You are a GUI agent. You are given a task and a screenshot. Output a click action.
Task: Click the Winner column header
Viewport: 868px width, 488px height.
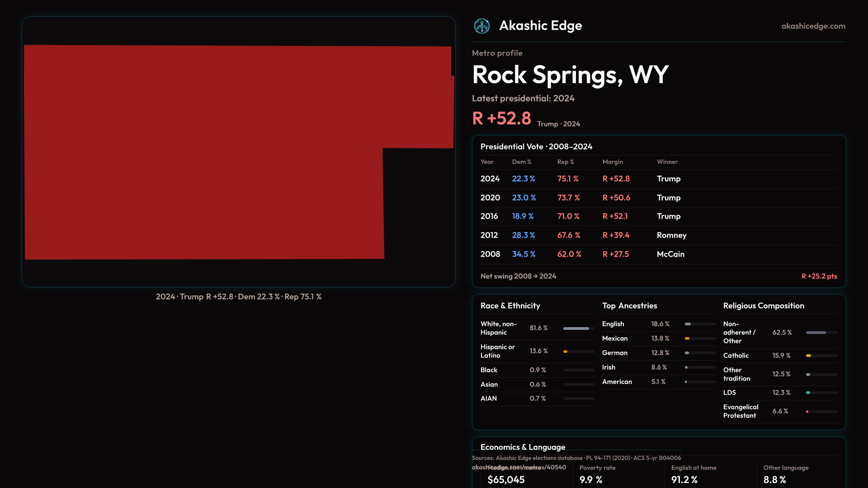point(667,162)
